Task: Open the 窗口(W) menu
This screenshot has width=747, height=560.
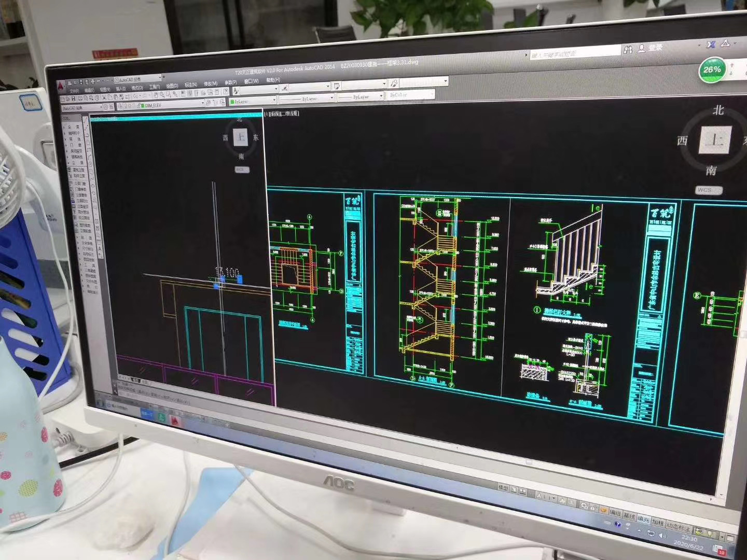Action: (251, 81)
